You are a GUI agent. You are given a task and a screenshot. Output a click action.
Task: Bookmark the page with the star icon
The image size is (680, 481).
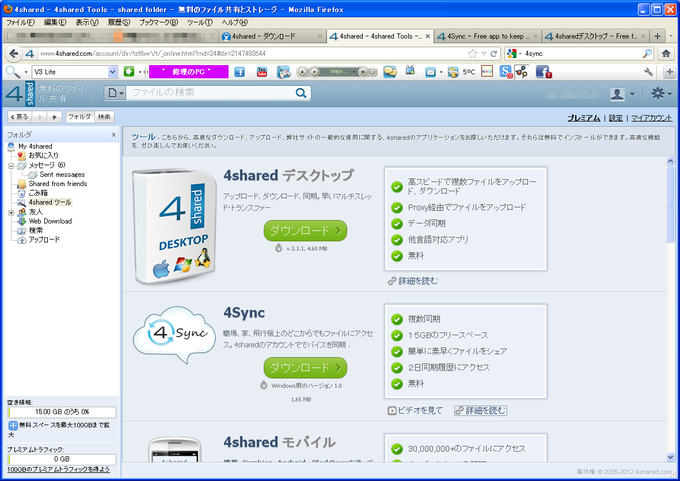pos(472,53)
